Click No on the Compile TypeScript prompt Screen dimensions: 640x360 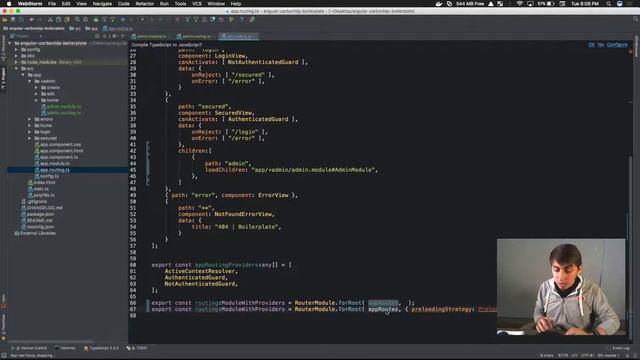click(601, 44)
